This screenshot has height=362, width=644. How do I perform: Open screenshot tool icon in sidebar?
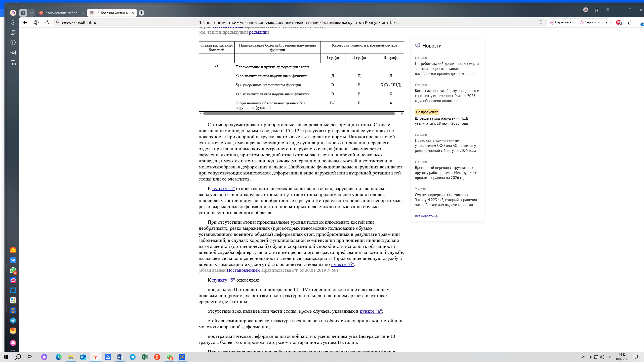tap(13, 63)
